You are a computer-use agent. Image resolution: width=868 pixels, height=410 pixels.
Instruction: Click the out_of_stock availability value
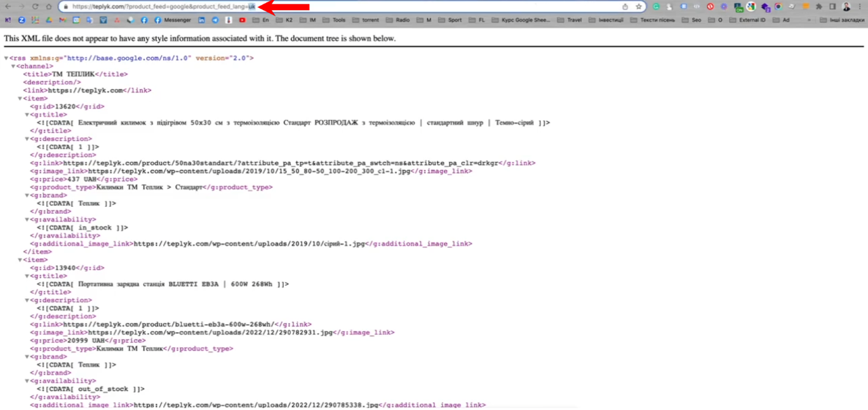103,389
